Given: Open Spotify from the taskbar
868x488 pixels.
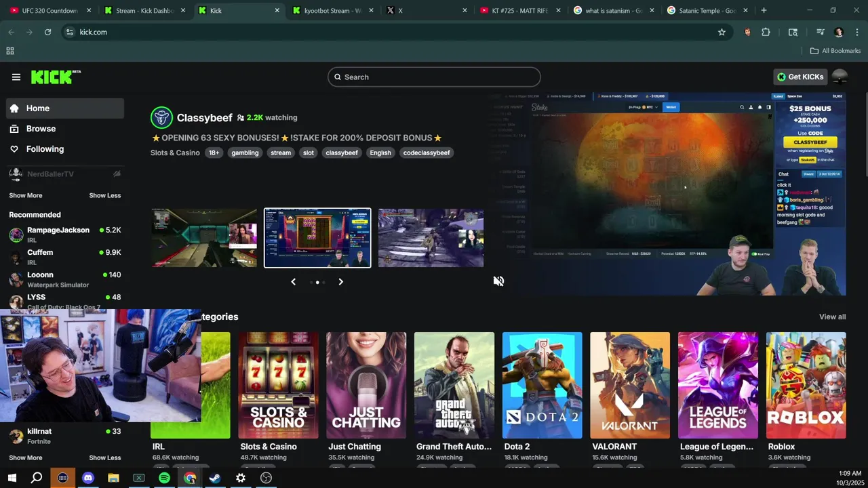Looking at the screenshot, I should (x=164, y=478).
